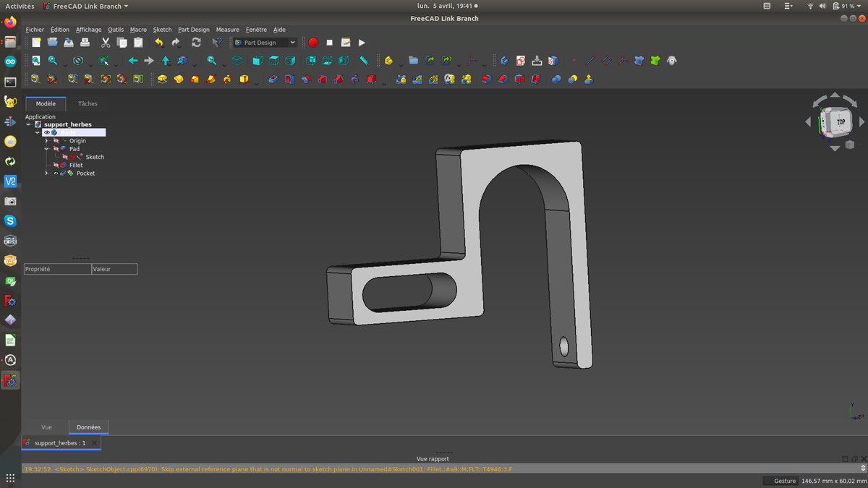Click the Datum Plane icon
Viewport: 868px width, 488px height.
pos(607,61)
